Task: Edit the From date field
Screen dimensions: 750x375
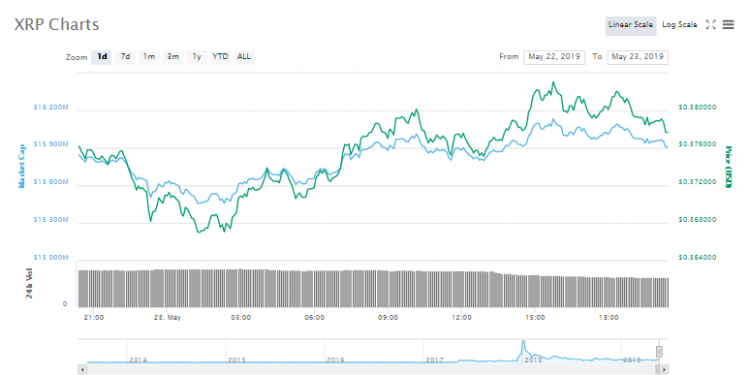Action: tap(554, 57)
